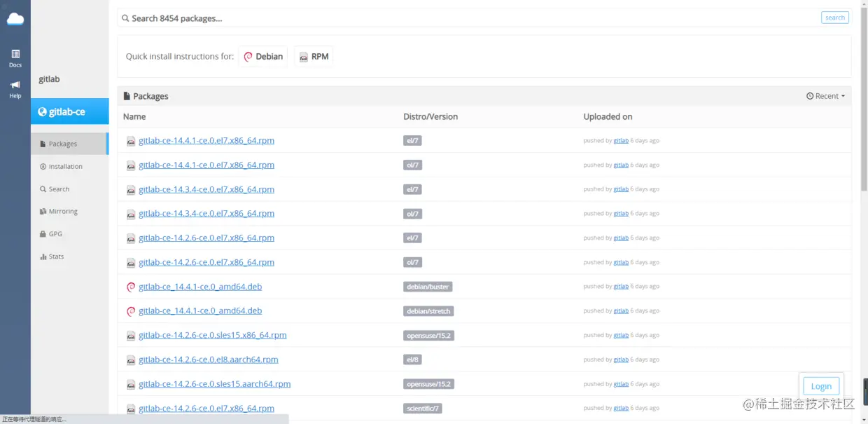The width and height of the screenshot is (868, 424).
Task: Click the magnifier icon in the search bar
Action: pyautogui.click(x=125, y=18)
